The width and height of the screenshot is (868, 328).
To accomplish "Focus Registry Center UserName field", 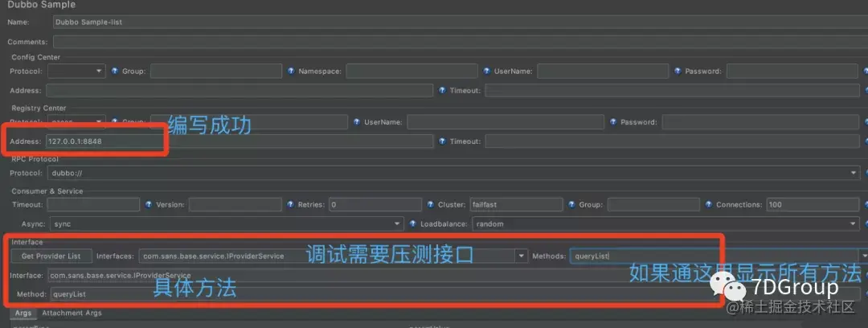I will point(506,122).
